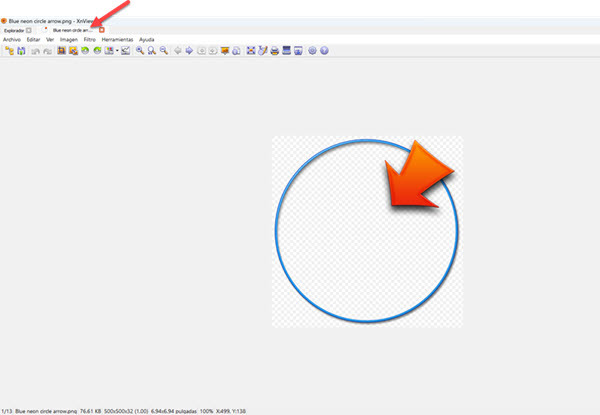Click the brush and pencil tools icon
The image size is (600, 415).
point(262,50)
